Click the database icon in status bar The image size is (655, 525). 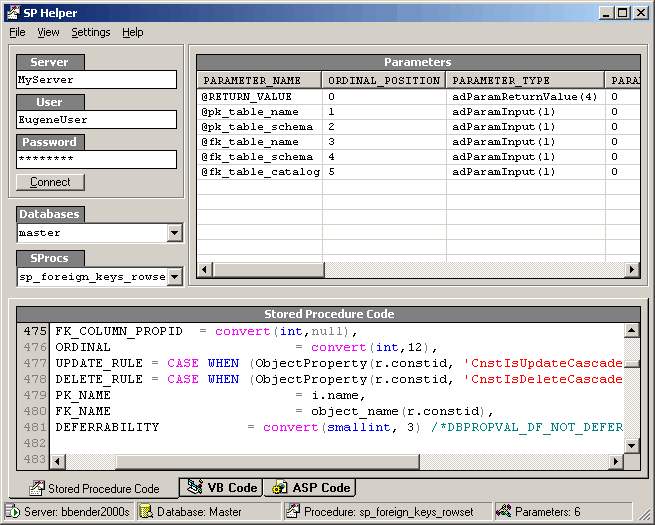coord(144,511)
